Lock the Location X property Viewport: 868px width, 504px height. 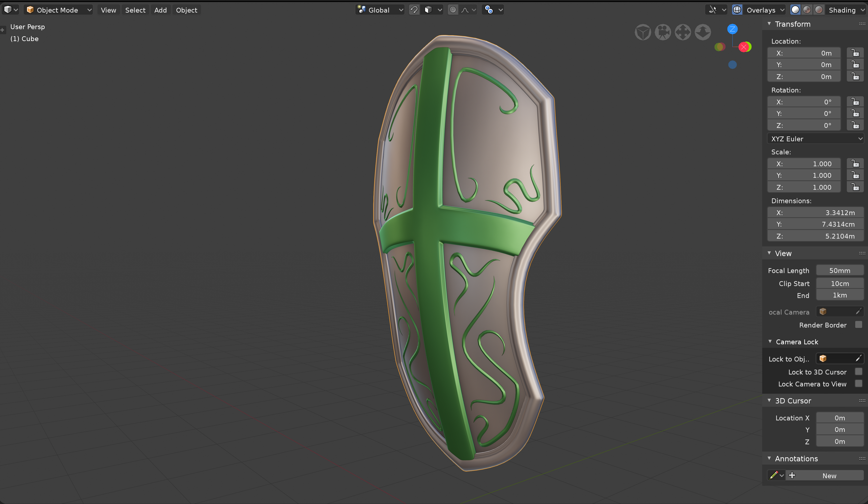click(855, 53)
